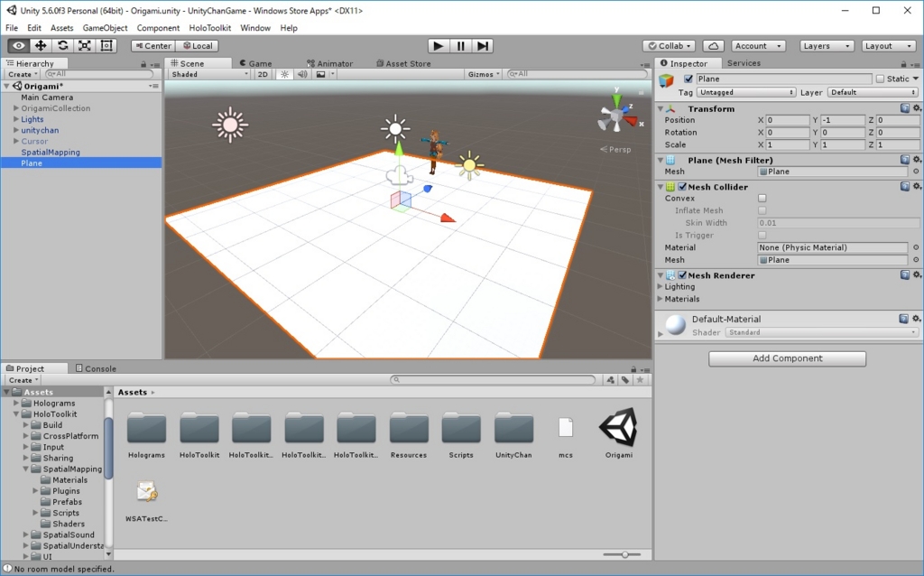Expand the Lighting section in Mesh Renderer

(660, 286)
